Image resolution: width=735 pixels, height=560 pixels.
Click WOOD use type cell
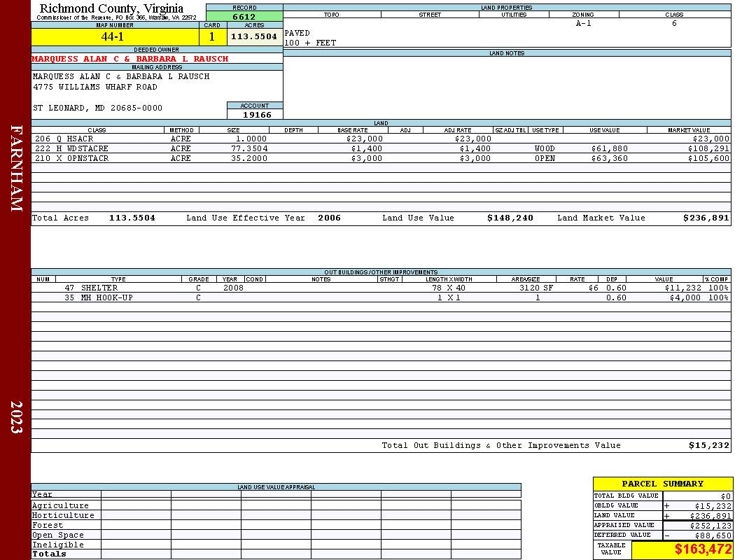click(x=545, y=148)
